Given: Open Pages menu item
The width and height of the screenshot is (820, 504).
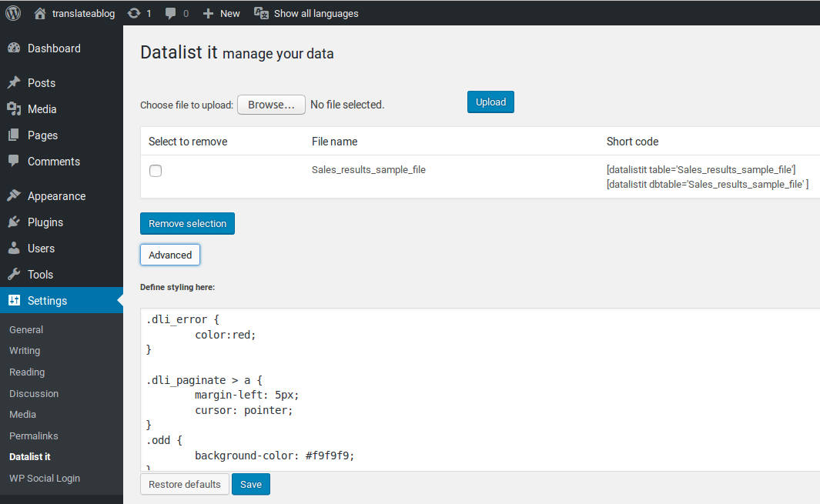Looking at the screenshot, I should [x=42, y=135].
